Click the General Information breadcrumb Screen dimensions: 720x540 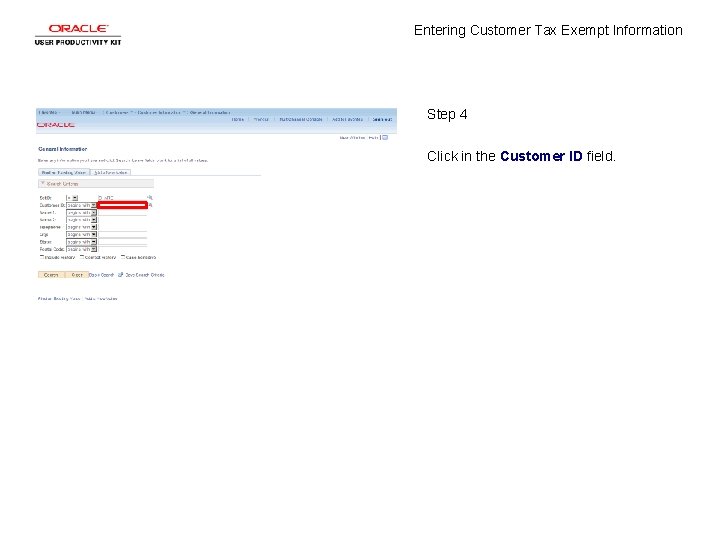pos(210,112)
